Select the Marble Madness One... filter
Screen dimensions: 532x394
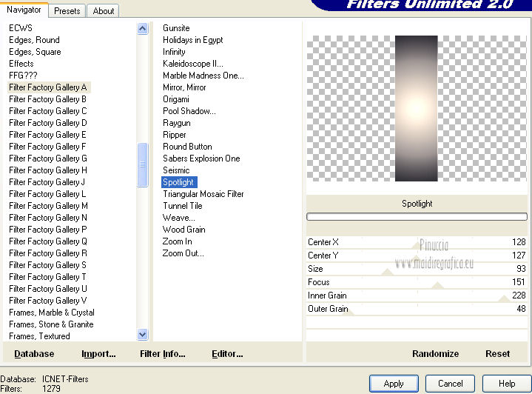click(x=203, y=76)
